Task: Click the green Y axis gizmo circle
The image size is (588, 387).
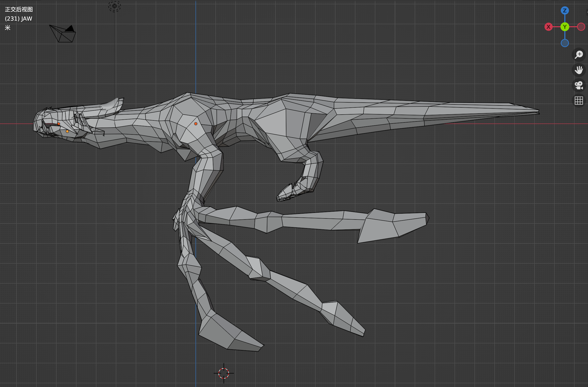Action: [565, 27]
